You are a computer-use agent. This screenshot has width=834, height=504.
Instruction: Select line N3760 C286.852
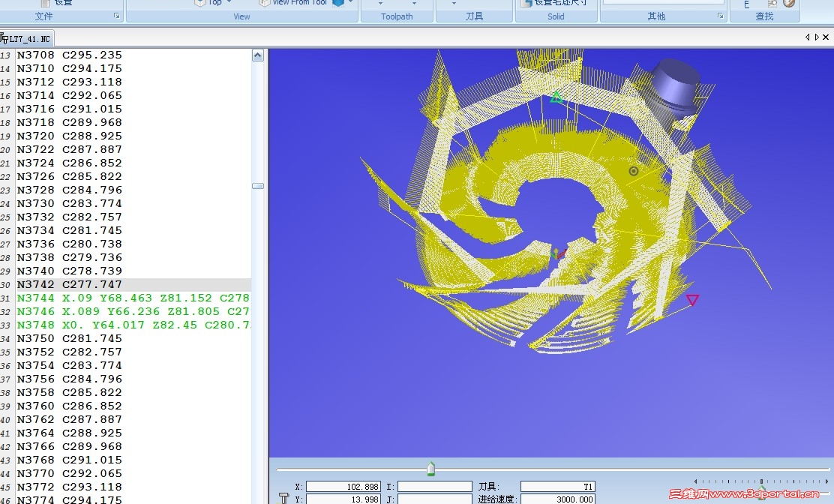[69, 406]
